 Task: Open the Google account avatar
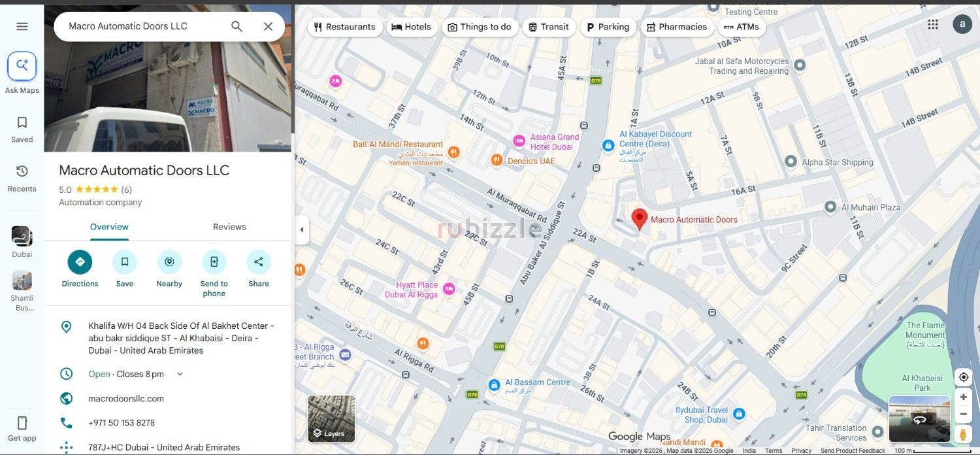click(962, 24)
